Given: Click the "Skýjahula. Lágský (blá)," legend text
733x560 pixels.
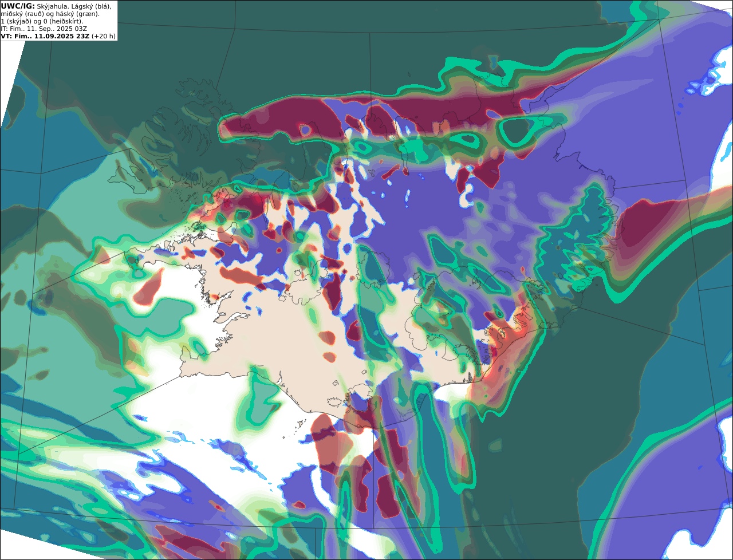Looking at the screenshot, I should [x=74, y=6].
